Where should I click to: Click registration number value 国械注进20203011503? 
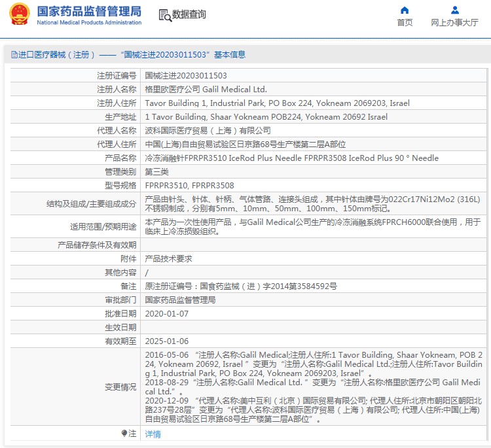(x=186, y=76)
